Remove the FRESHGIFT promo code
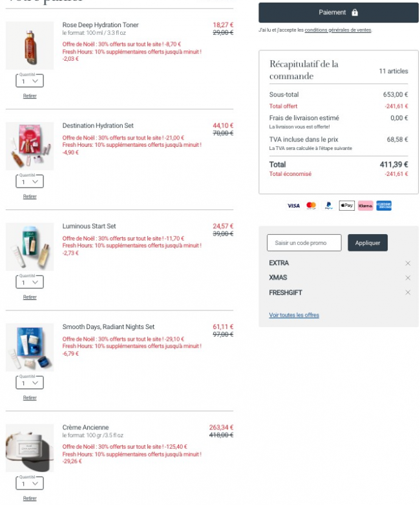Viewport: 420px width, 505px height. coord(408,293)
